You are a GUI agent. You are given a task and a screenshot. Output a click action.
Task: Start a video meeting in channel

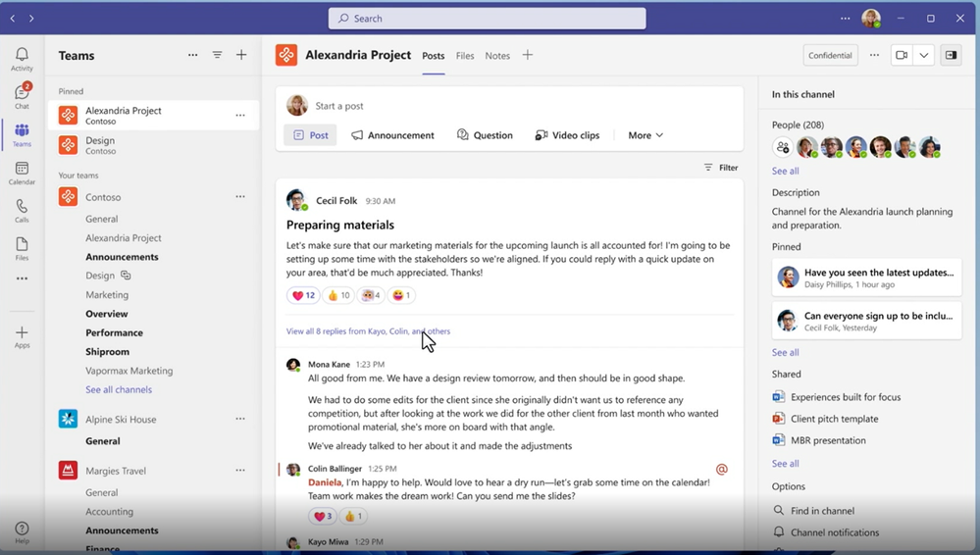(902, 55)
